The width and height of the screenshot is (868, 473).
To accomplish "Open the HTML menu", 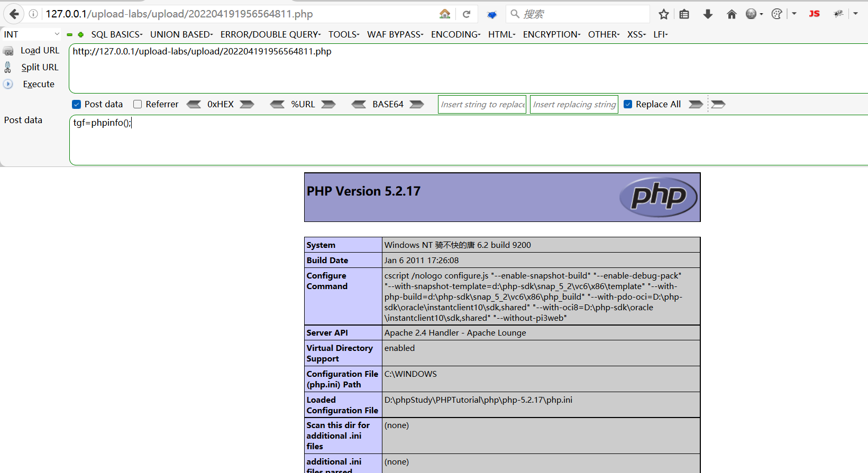I will point(501,34).
